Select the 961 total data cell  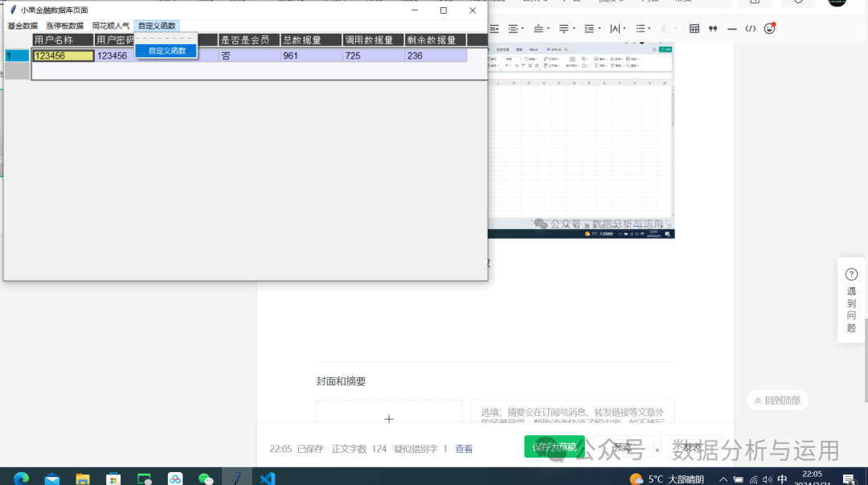coord(311,55)
